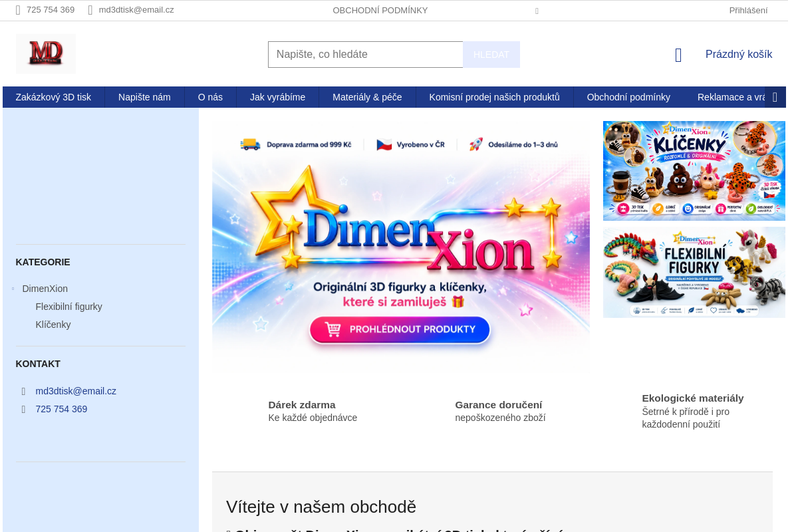Viewport: 798px width, 532px height.
Task: Open Komisní prodej našich produktů menu item
Action: (494, 97)
